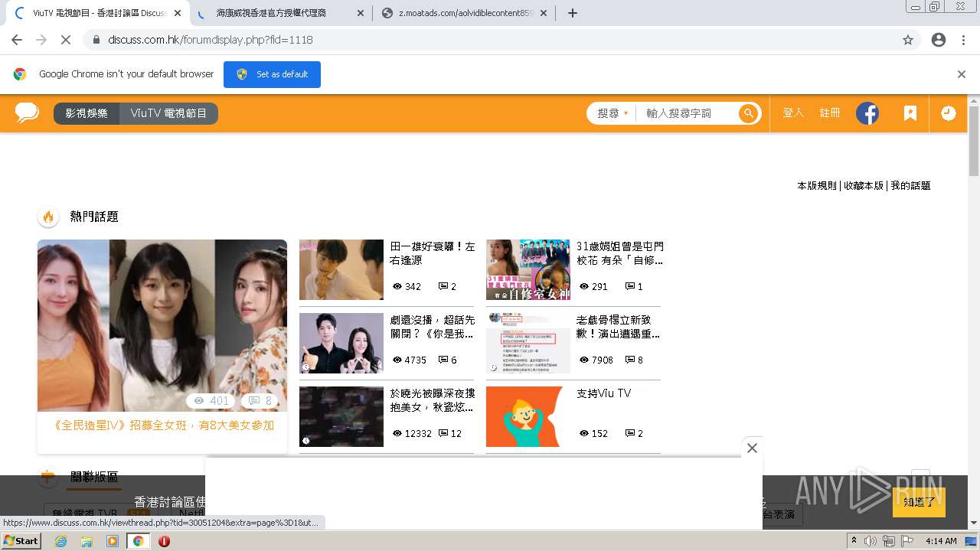Viewport: 980px width, 551px height.
Task: Open 老戲骨惕立新致歉 topic link
Action: (619, 327)
